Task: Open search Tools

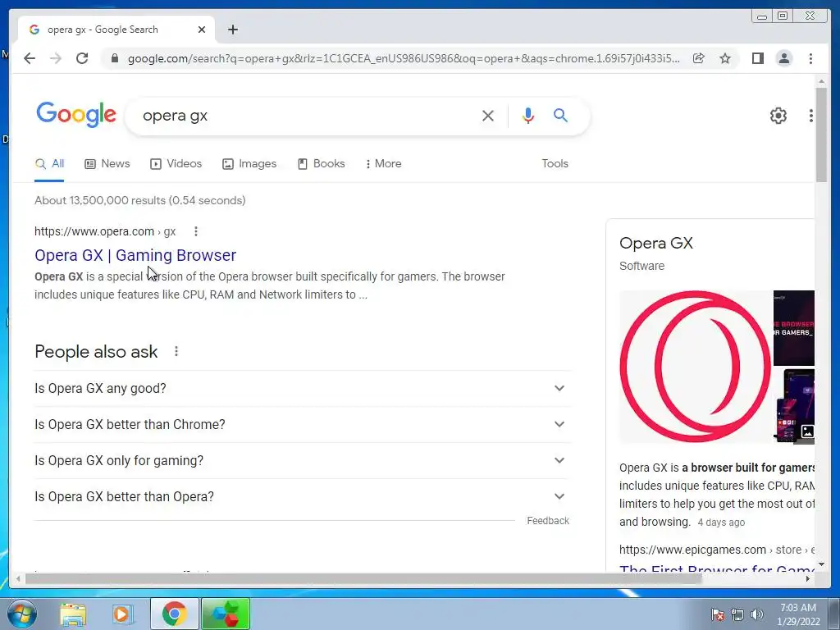Action: pos(555,164)
